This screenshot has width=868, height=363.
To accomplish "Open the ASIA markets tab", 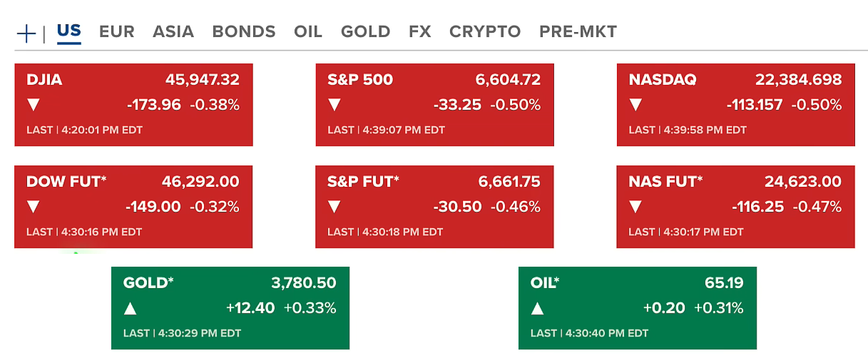I will [x=173, y=32].
